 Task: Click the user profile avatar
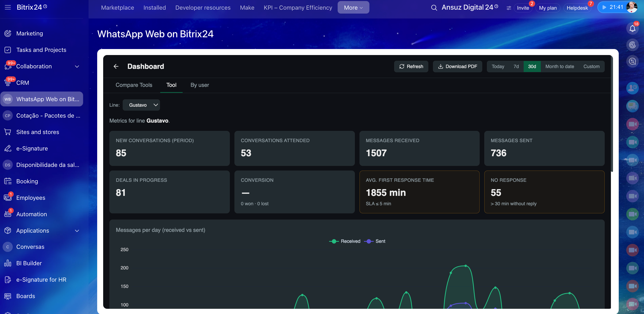(631, 7)
